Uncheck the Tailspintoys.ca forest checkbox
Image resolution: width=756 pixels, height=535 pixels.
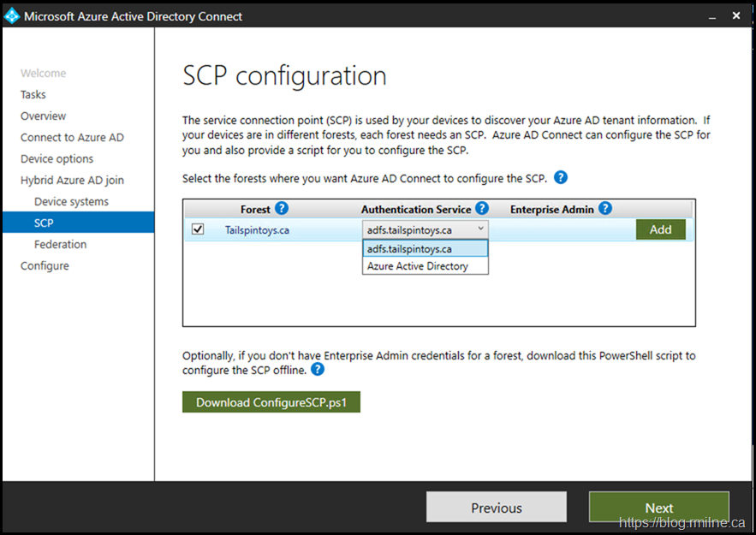(198, 229)
